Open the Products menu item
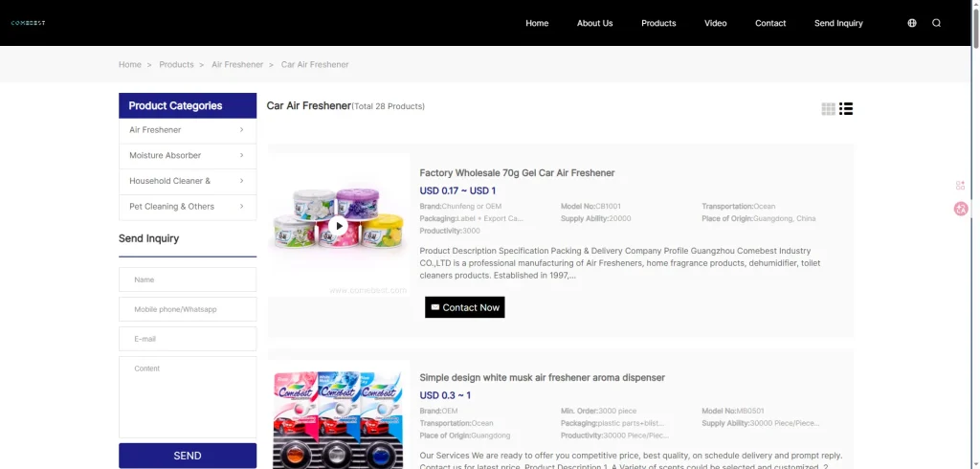Viewport: 980px width, 469px height. 658,23
